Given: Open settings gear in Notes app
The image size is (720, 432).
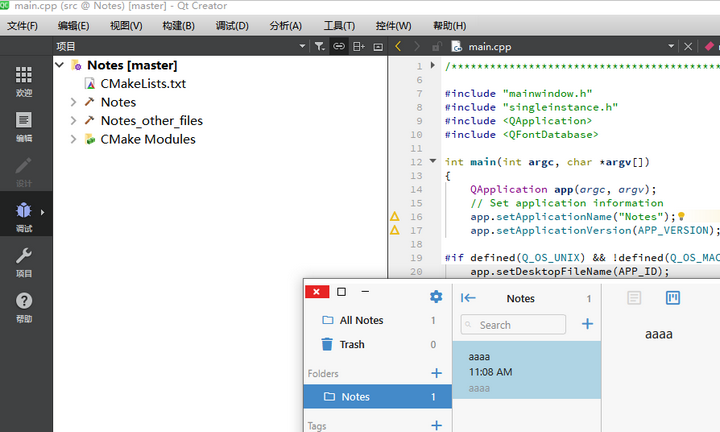Looking at the screenshot, I should [436, 297].
